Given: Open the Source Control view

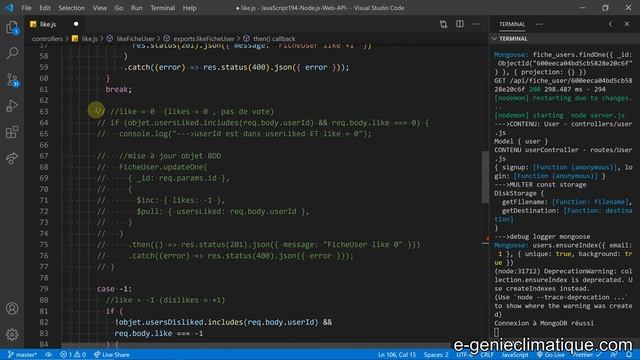Looking at the screenshot, I should [x=12, y=79].
